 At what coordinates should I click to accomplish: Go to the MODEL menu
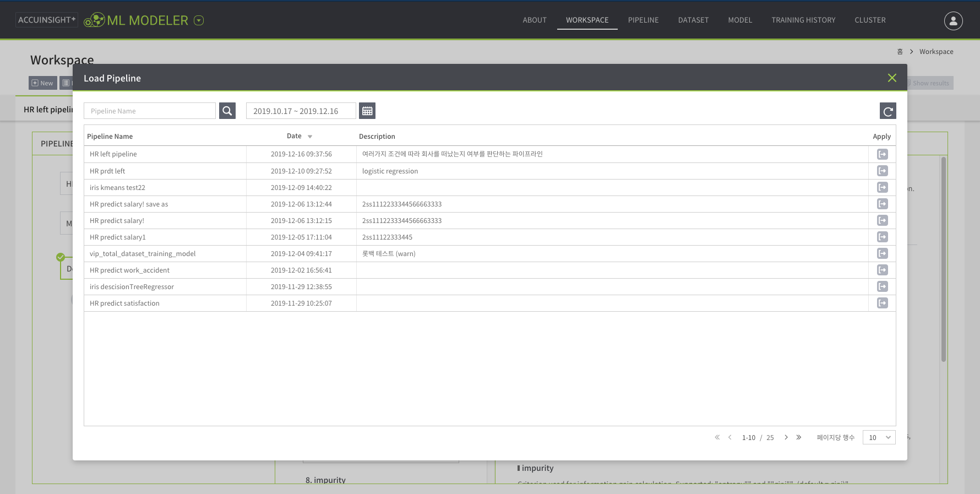tap(740, 20)
